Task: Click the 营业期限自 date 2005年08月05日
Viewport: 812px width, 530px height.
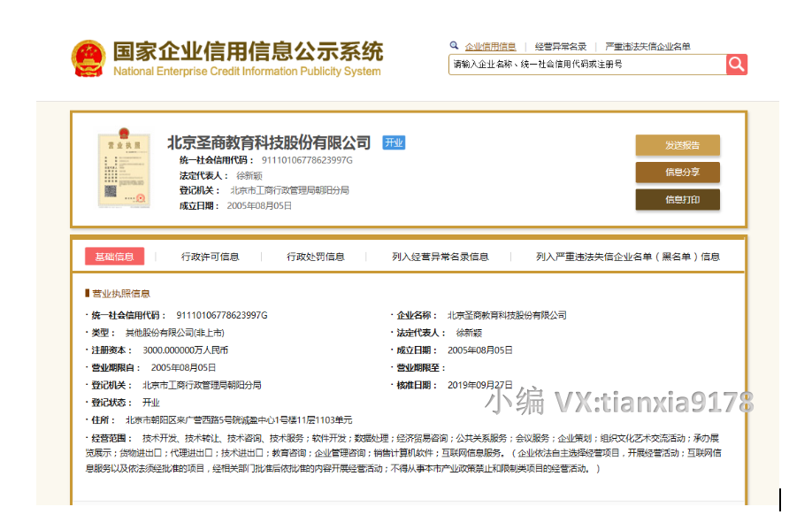Action: 183,367
